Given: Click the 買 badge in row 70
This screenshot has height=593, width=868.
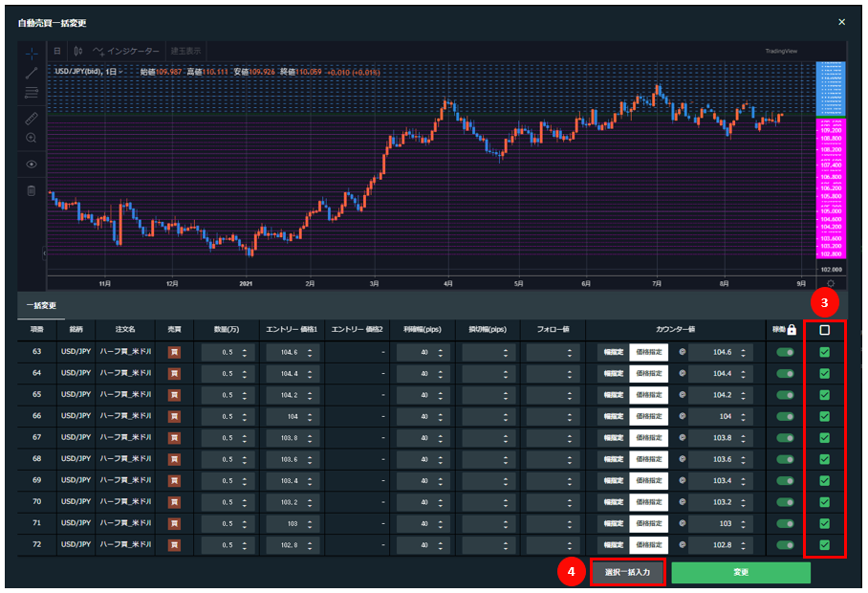Looking at the screenshot, I should (x=174, y=502).
